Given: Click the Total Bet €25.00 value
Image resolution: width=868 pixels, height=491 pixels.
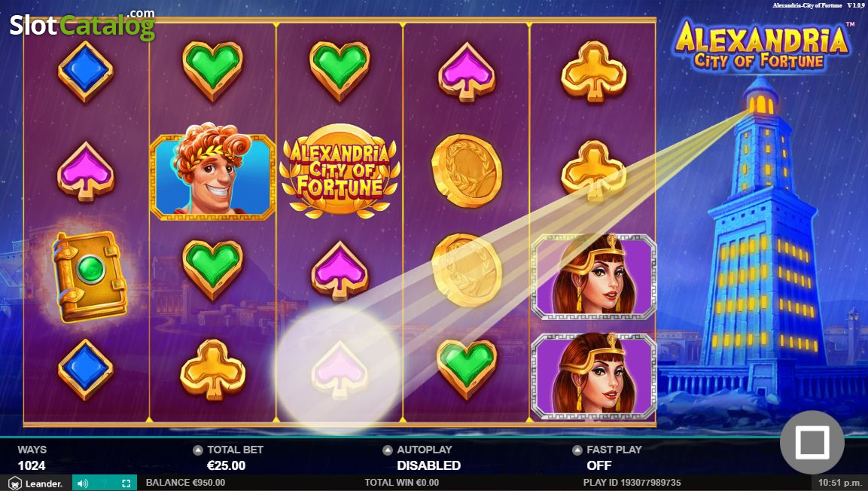Looking at the screenshot, I should click(x=226, y=465).
